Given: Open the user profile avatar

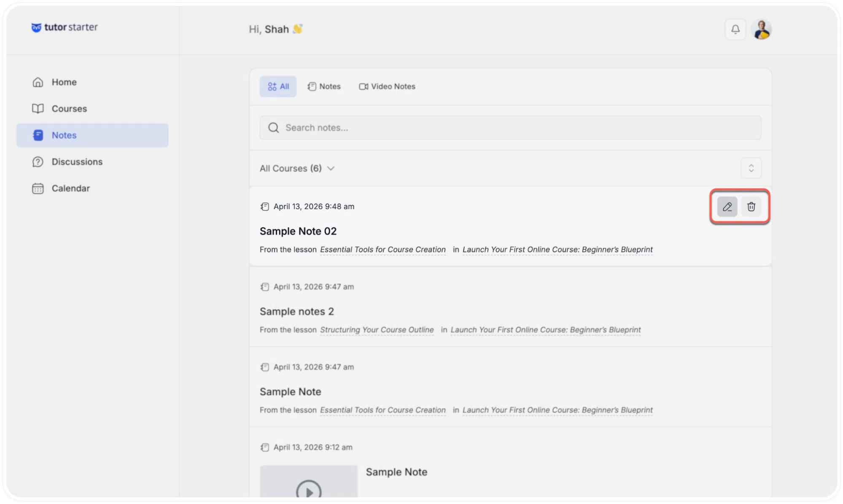Looking at the screenshot, I should tap(761, 30).
